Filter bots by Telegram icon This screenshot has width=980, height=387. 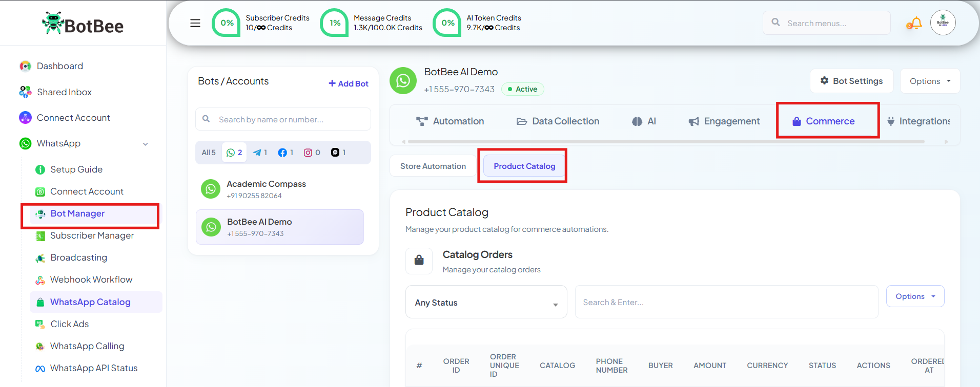coord(257,153)
